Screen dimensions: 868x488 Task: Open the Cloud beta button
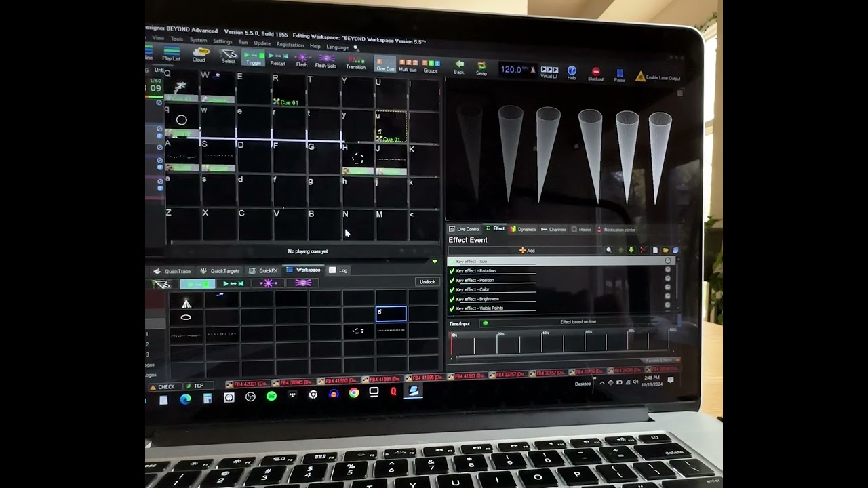[199, 55]
